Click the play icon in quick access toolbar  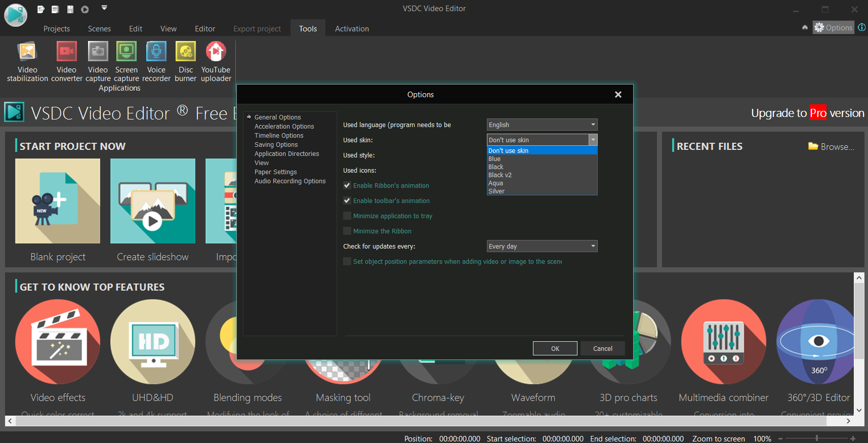pyautogui.click(x=85, y=9)
